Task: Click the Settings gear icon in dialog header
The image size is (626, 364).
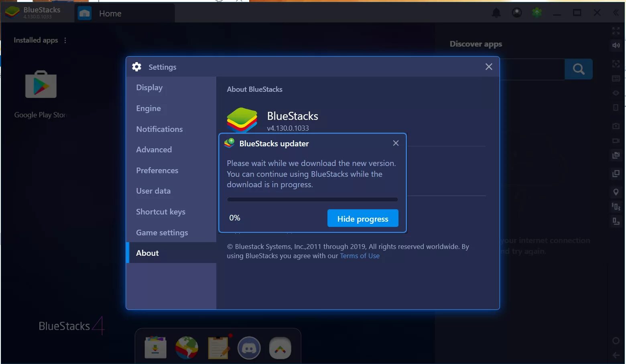Action: (x=137, y=67)
